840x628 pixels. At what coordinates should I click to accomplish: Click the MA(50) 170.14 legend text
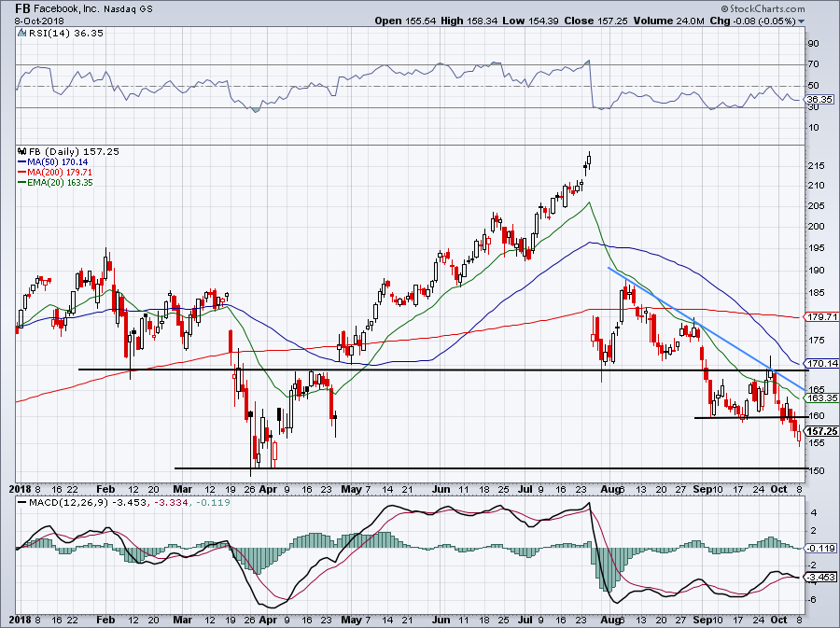pos(58,161)
